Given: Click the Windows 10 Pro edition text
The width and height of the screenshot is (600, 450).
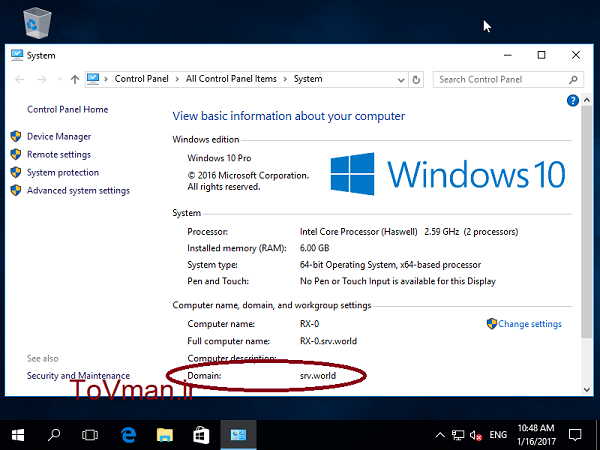Looking at the screenshot, I should (219, 158).
